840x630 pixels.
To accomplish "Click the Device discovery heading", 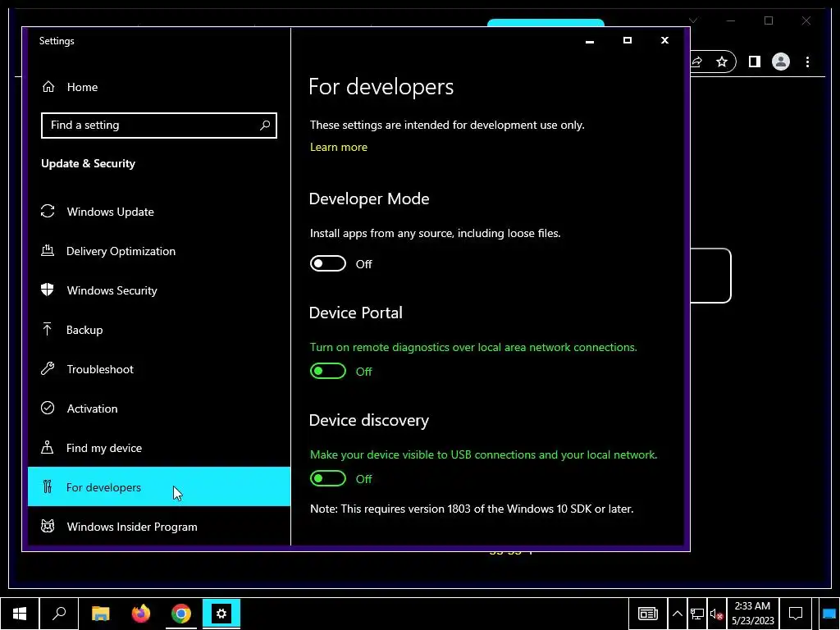I will [369, 420].
